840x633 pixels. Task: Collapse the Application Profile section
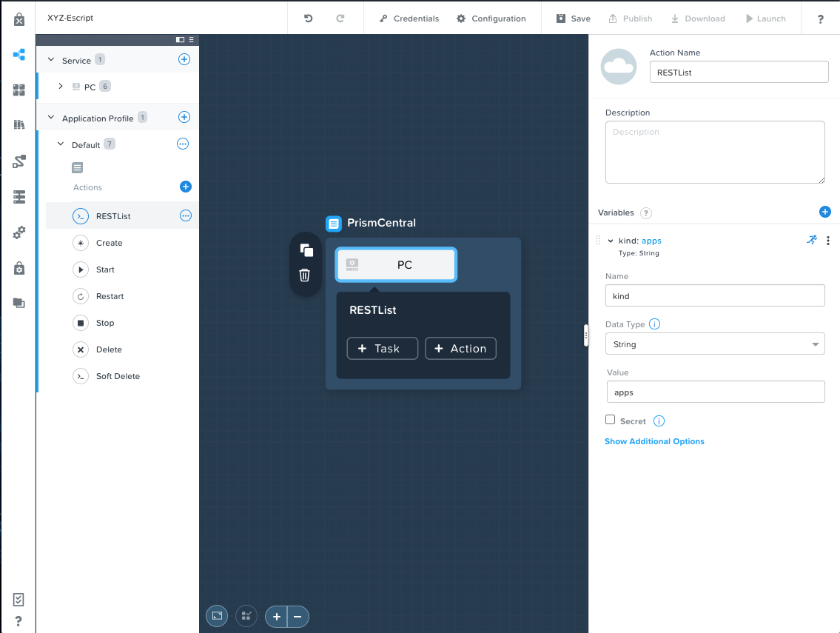tap(51, 117)
